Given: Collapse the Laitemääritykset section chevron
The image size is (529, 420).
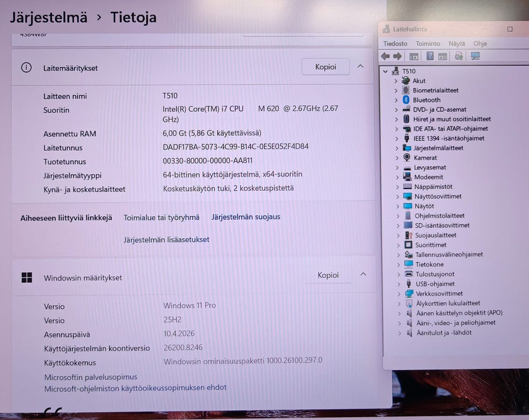Looking at the screenshot, I should (360, 66).
